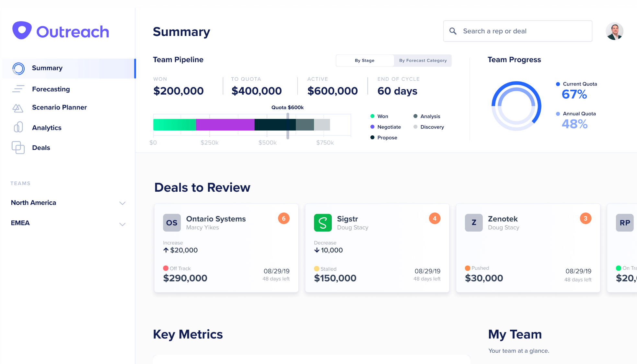Screen dimensions: 637x364
Task: Collapse the Negotiate legend entry
Action: (372, 127)
